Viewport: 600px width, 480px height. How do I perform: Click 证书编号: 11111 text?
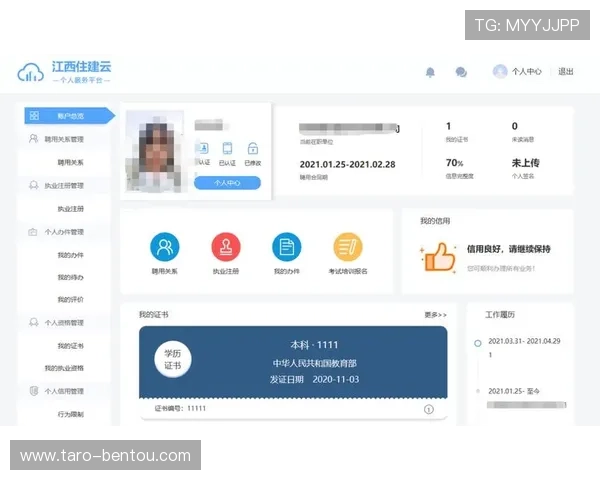coord(180,408)
